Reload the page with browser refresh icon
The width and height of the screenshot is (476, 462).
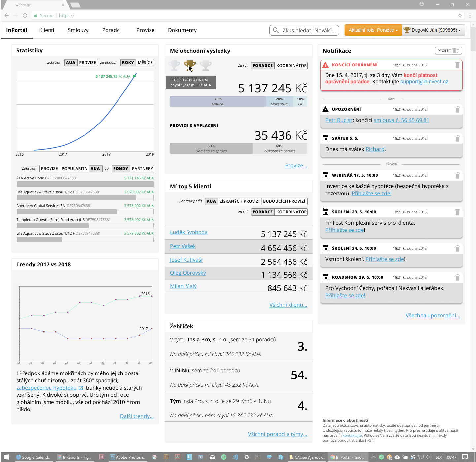click(x=25, y=15)
